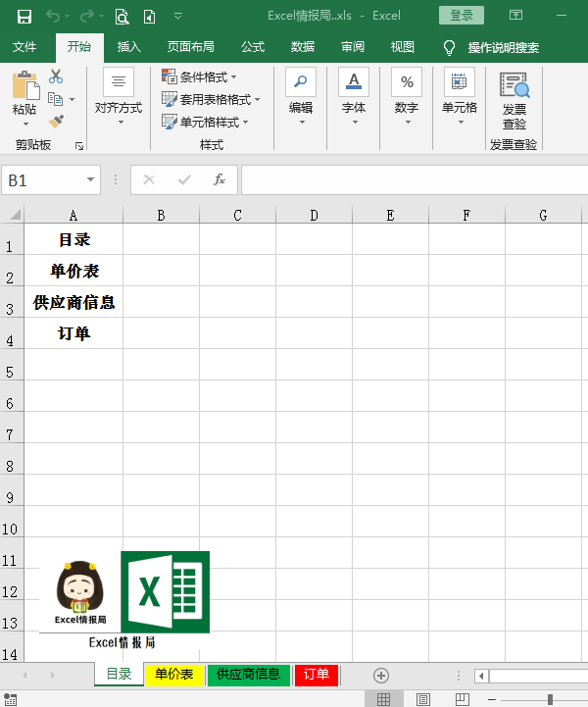Click the Select All corner triangle
Image resolution: width=588 pixels, height=707 pixels.
pyautogui.click(x=16, y=215)
